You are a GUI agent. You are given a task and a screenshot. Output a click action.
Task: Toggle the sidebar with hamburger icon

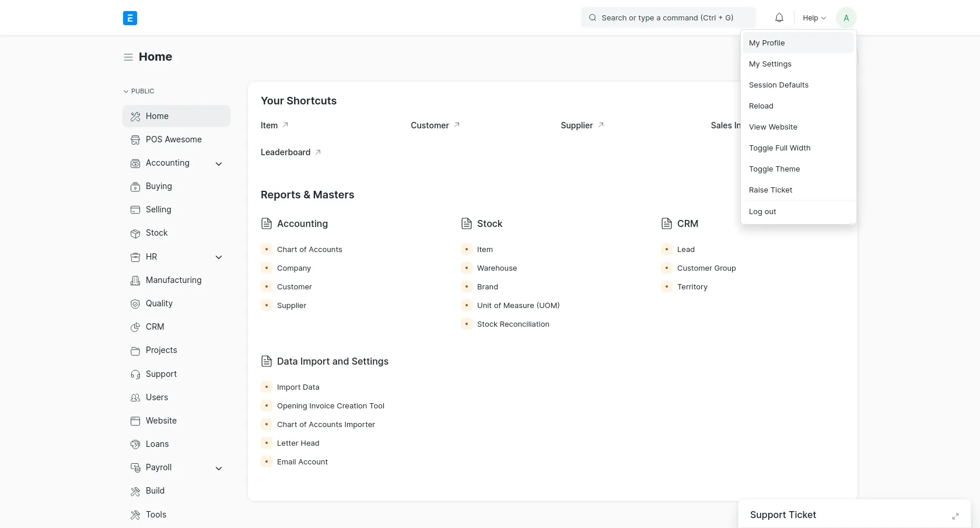click(x=128, y=57)
